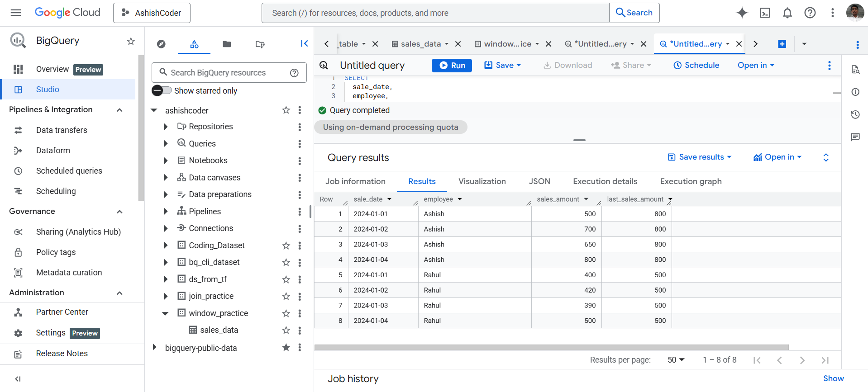This screenshot has height=392, width=868.
Task: Open the Execution graph tab
Action: click(691, 181)
